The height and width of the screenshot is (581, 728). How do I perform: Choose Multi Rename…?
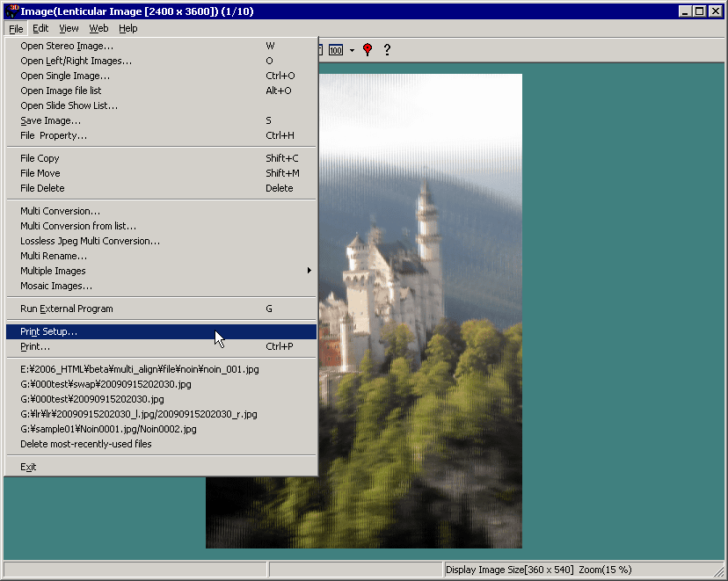[161, 256]
